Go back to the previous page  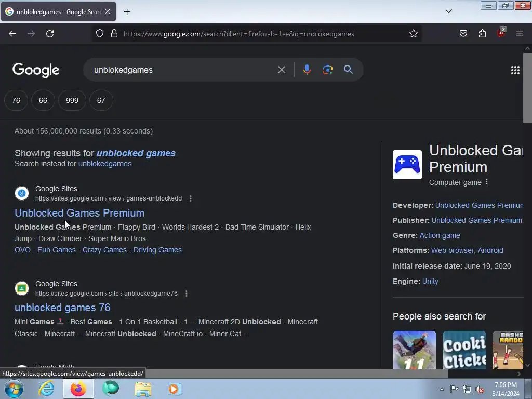[12, 34]
